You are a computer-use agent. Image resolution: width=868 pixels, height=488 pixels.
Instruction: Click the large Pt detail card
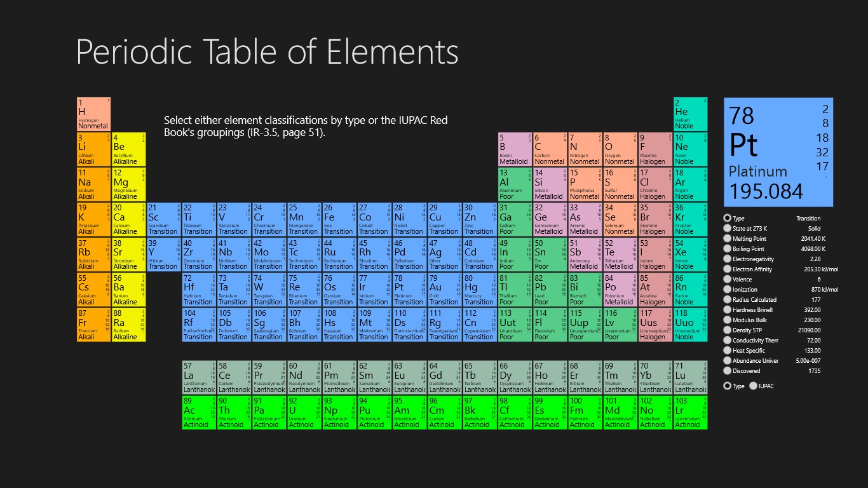778,152
